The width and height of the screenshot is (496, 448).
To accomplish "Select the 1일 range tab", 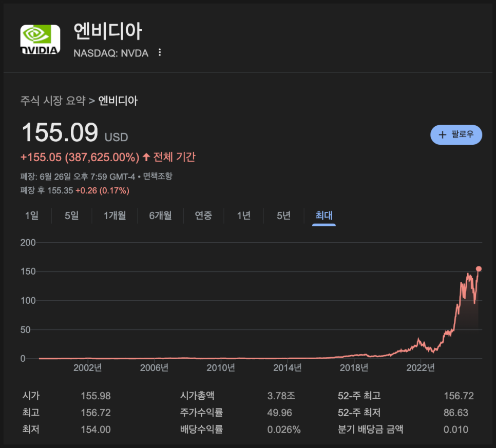I will 32,216.
